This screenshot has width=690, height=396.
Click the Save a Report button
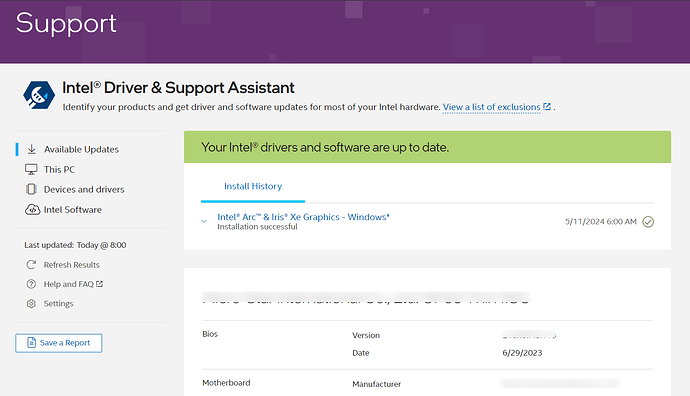[x=59, y=343]
